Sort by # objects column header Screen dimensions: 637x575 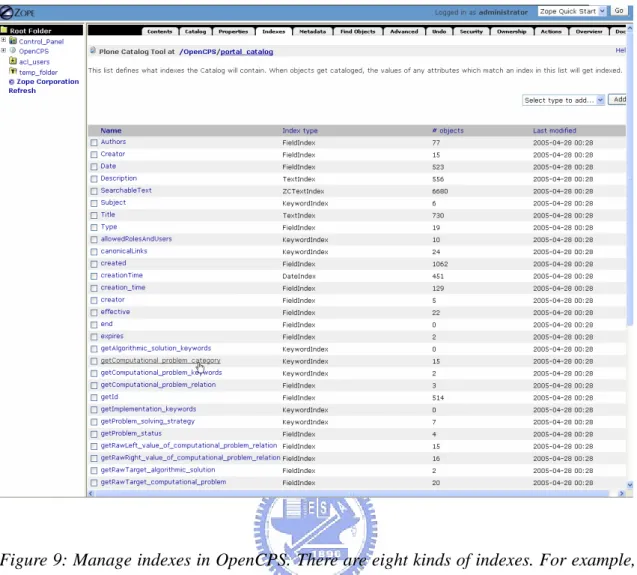pos(448,130)
